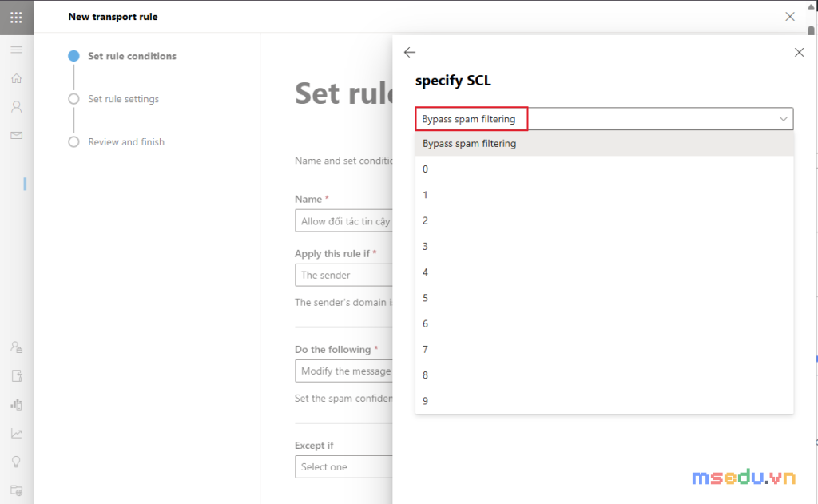
Task: Toggle the hamburger navigation menu
Action: coord(16,50)
